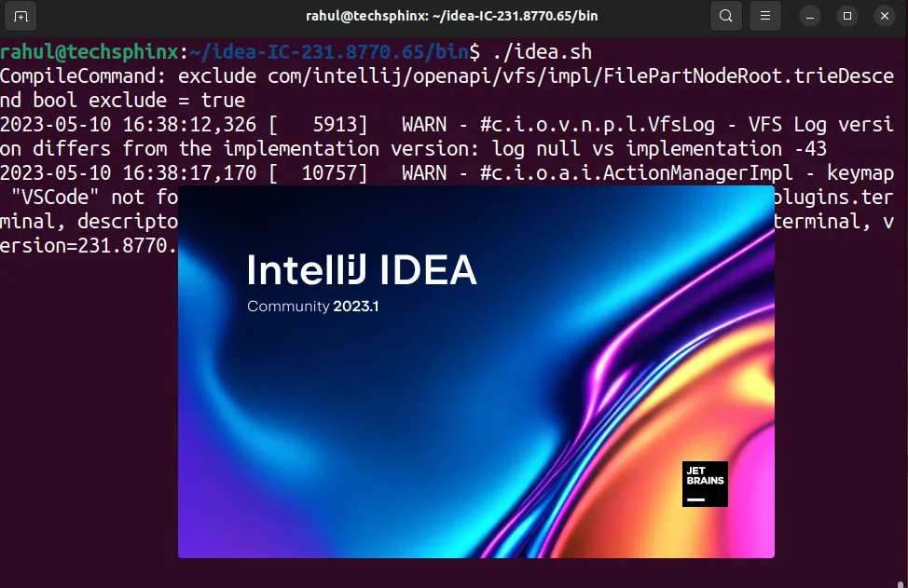Click the "[ 5913]" log entry number

pyautogui.click(x=318, y=125)
